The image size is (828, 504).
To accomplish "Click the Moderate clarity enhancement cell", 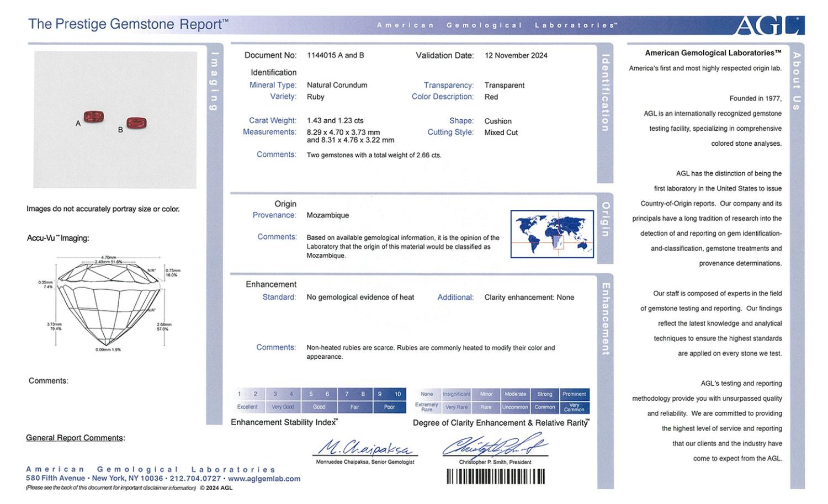I will (x=516, y=394).
